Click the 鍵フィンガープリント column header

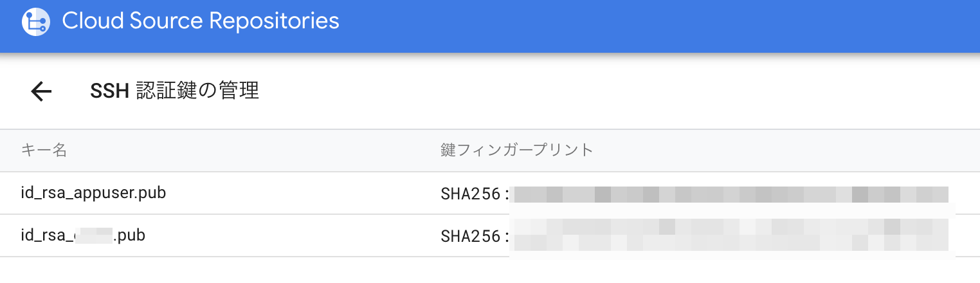[516, 151]
